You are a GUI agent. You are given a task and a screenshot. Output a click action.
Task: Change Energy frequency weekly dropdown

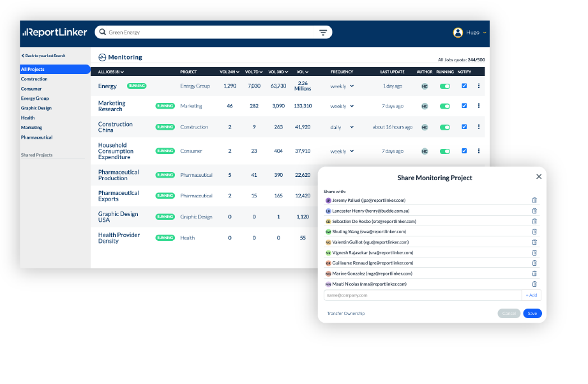point(342,86)
